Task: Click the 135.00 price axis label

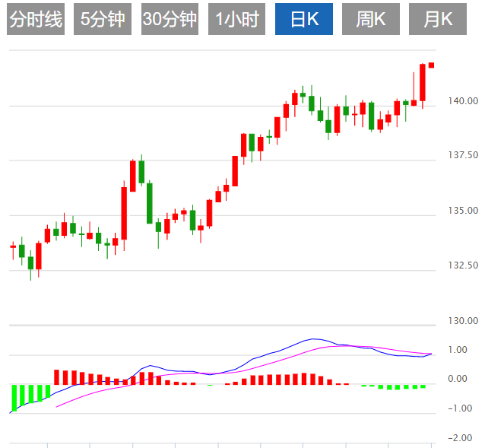Action: coord(463,211)
